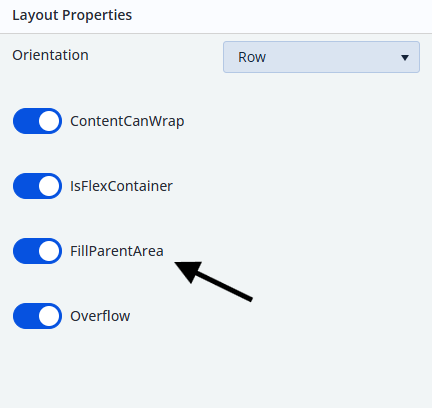Image resolution: width=432 pixels, height=408 pixels.
Task: Turn off the ContentCanWrap toggle
Action: click(x=37, y=121)
